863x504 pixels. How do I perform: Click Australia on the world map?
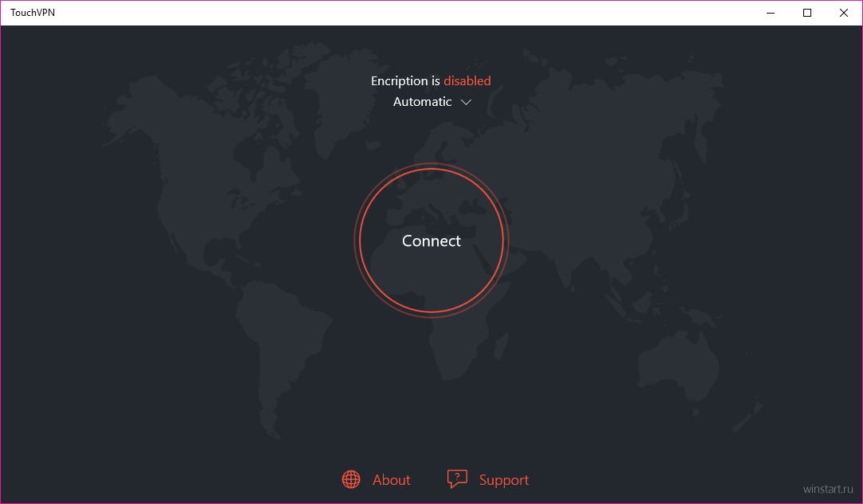[x=685, y=366]
